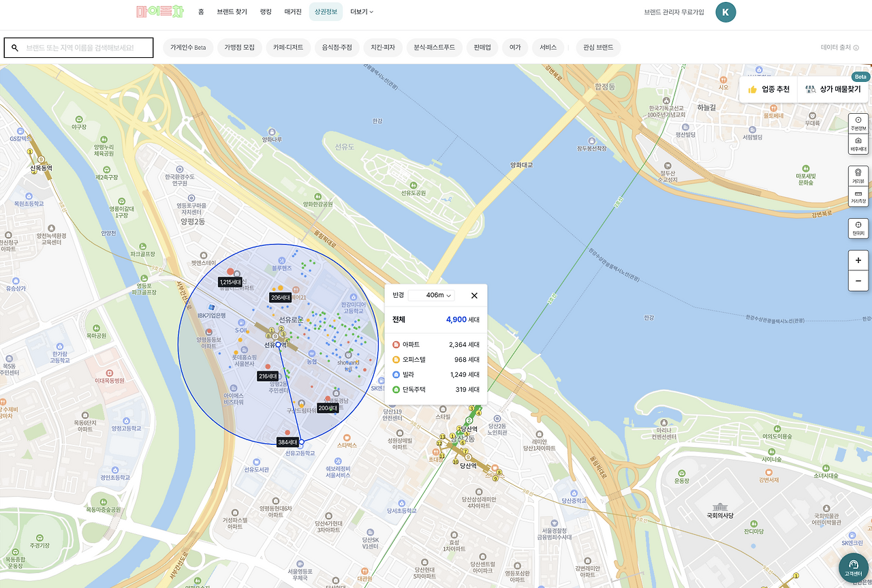This screenshot has height=588, width=872.
Task: Select the 배후세대 map tool
Action: 858,144
